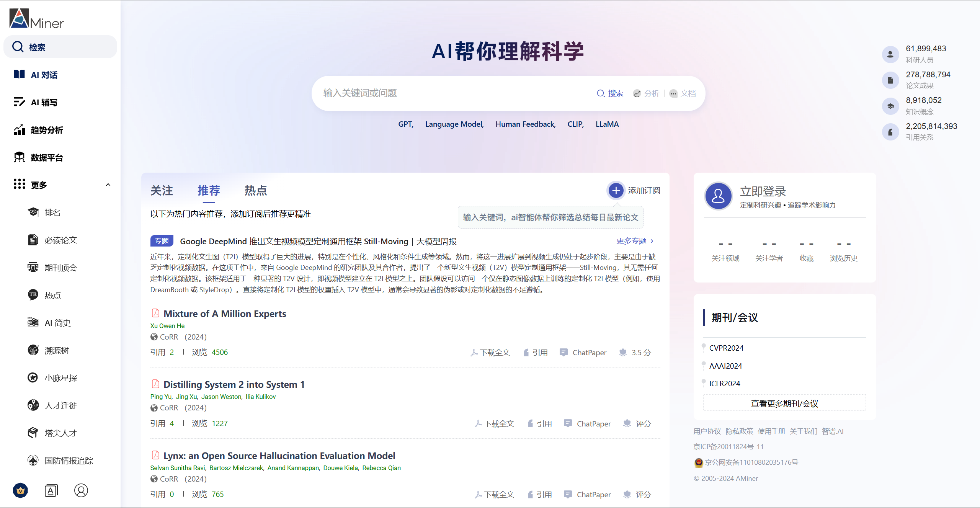Click the 搜索 button in search bar
The width and height of the screenshot is (980, 508).
(x=610, y=93)
